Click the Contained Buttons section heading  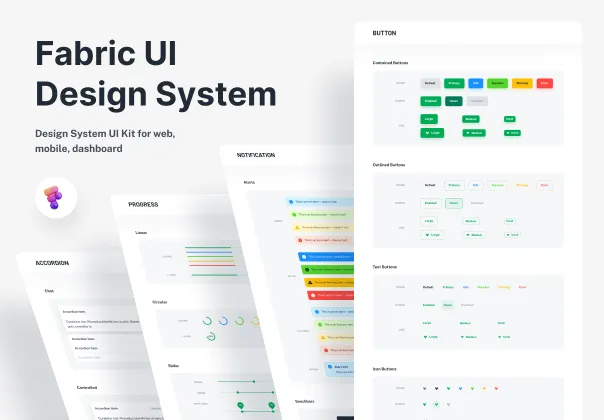pyautogui.click(x=390, y=62)
